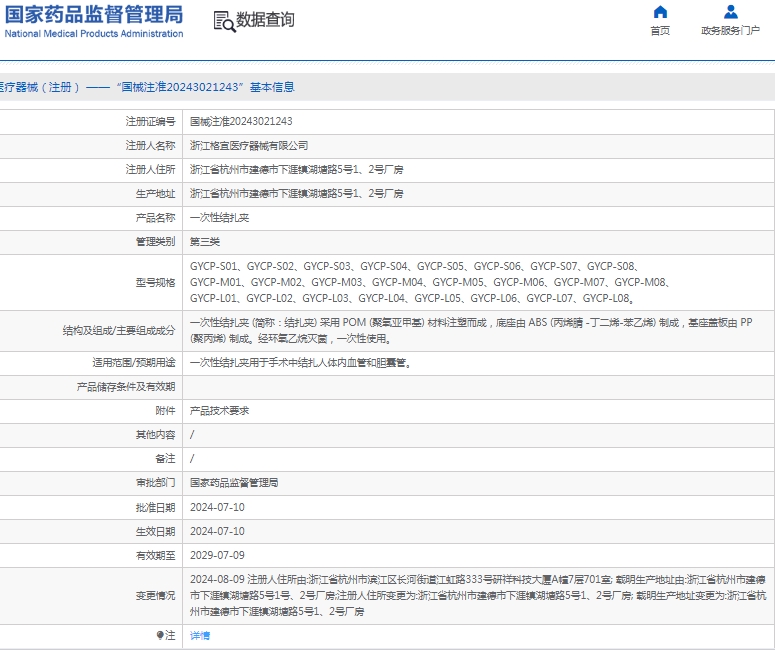Click the 适用范围/预期用途 description text
Screen dimensions: 775x652
coord(301,362)
